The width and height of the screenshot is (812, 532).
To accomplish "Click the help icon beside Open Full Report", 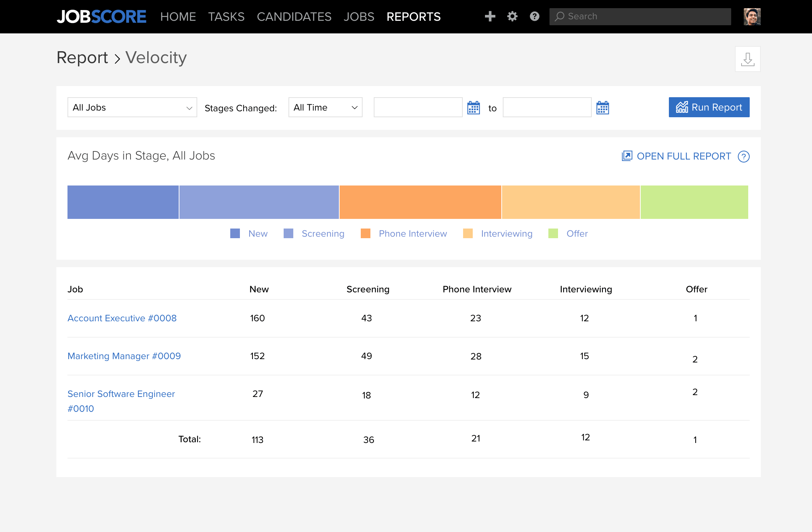I will click(x=743, y=157).
